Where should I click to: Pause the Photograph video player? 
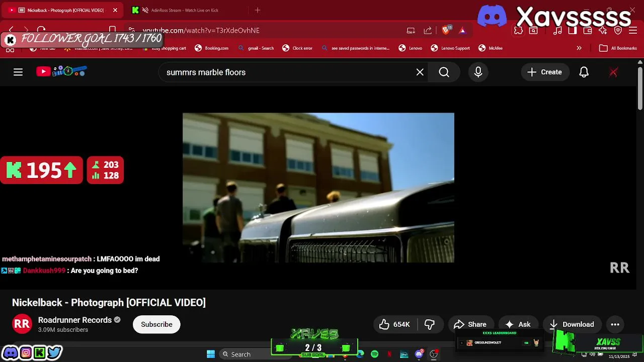pyautogui.click(x=318, y=188)
